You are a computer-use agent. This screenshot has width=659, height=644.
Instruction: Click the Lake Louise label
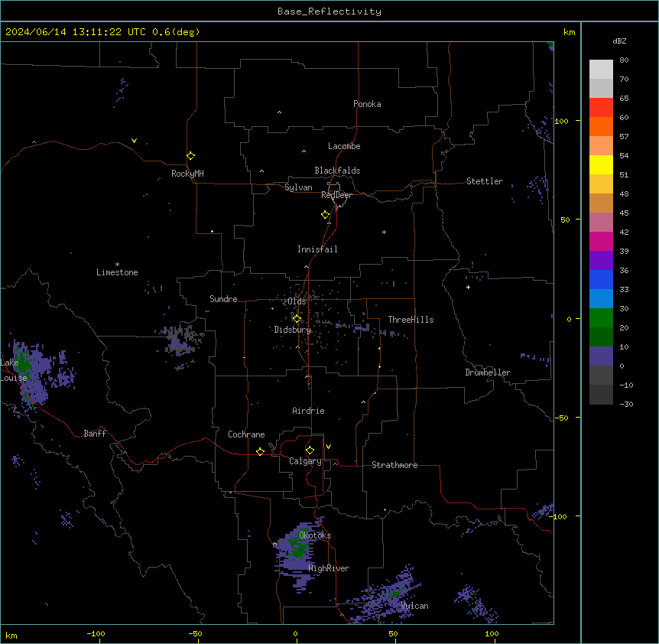[14, 370]
